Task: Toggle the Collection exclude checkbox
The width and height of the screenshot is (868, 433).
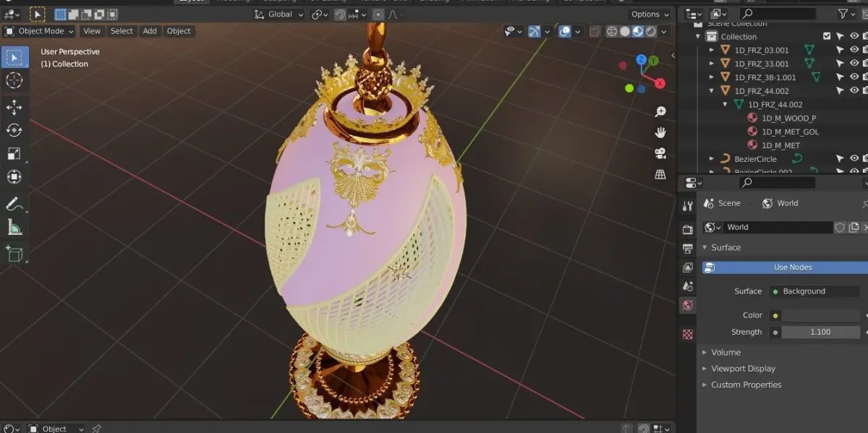Action: [827, 36]
